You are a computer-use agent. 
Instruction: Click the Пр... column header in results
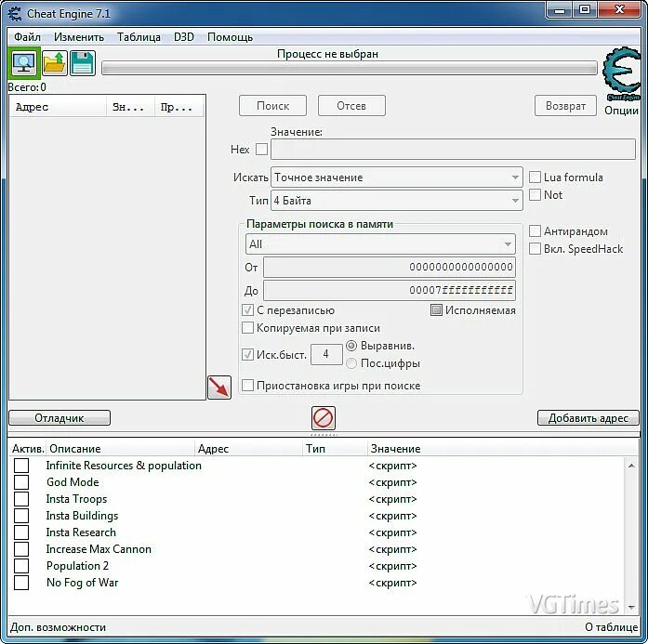tap(179, 107)
